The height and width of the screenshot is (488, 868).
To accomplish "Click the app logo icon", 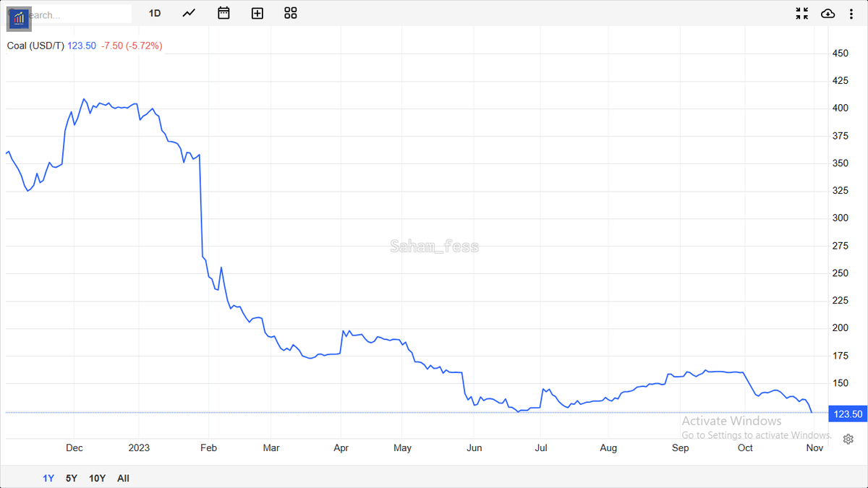I will pos(19,17).
